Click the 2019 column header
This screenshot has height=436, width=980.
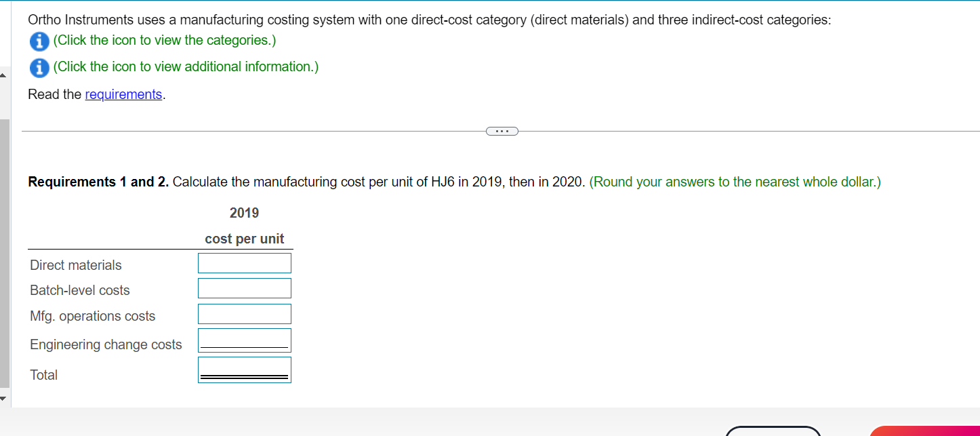click(244, 213)
